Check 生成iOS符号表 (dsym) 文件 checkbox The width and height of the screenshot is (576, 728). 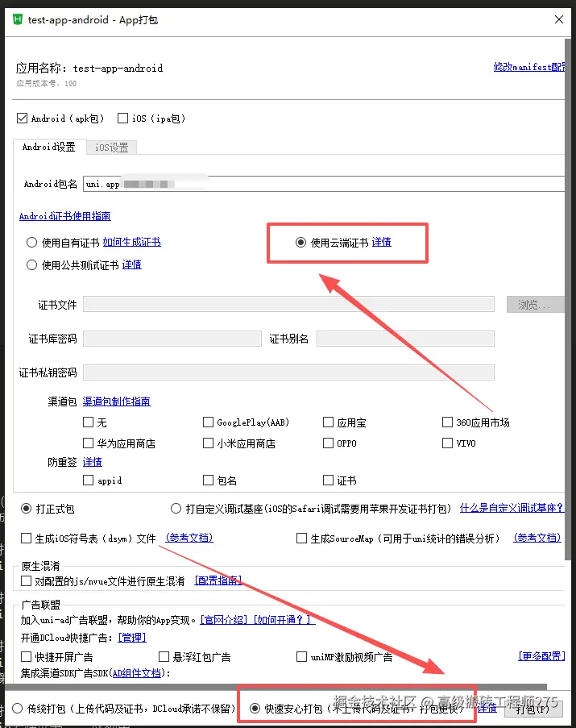coord(26,538)
